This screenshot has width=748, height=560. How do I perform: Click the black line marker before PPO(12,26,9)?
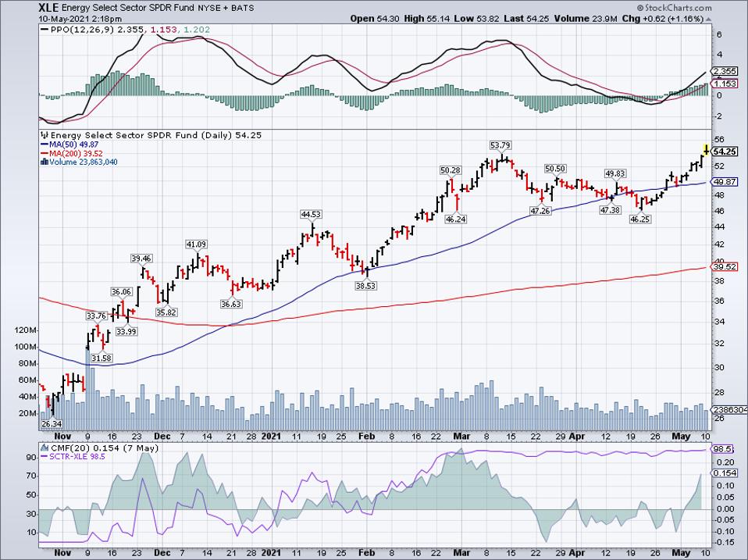tap(45, 30)
